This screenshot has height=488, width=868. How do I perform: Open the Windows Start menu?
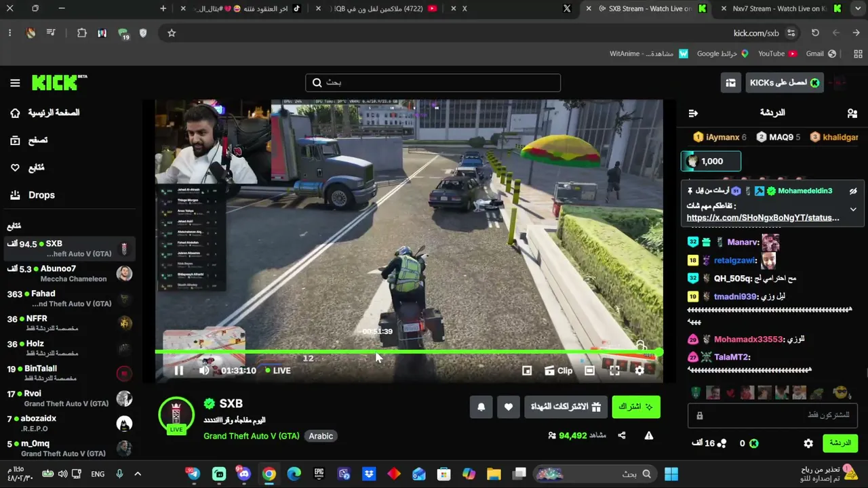[671, 474]
